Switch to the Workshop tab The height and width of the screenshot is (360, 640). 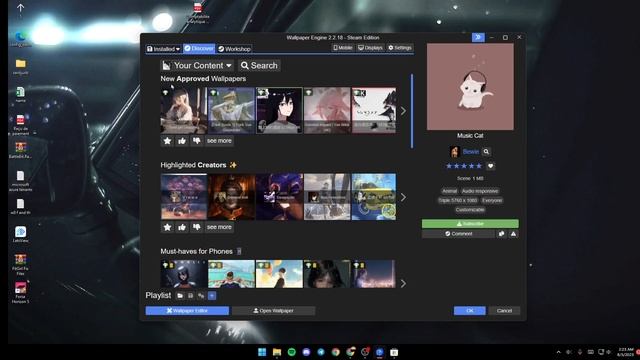234,49
